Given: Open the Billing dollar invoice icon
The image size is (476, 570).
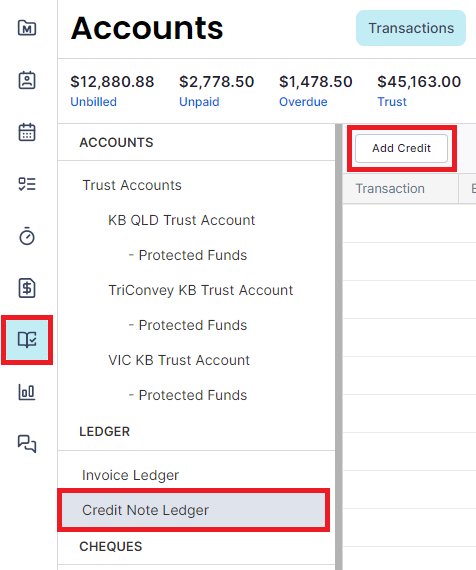Looking at the screenshot, I should (27, 288).
